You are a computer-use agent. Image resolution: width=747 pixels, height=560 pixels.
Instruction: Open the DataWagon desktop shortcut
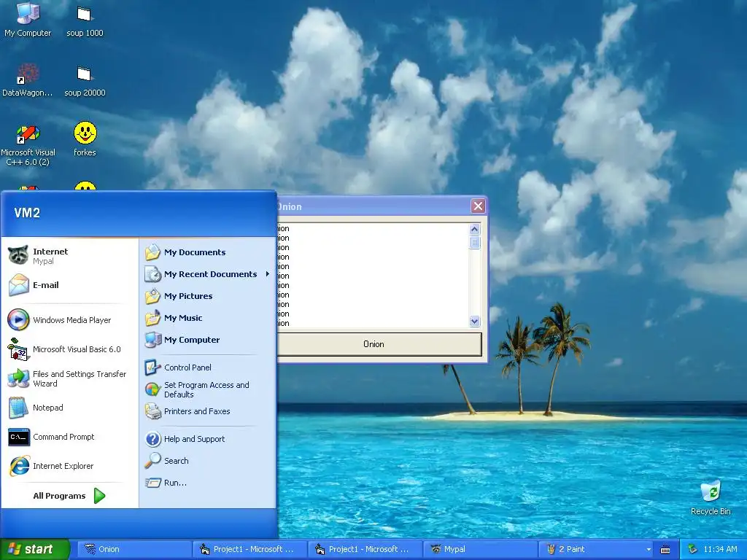pos(28,80)
